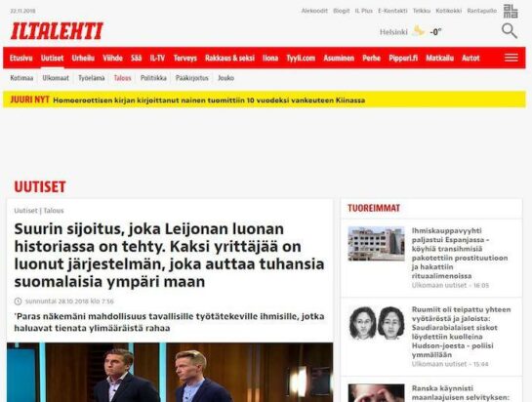Click the Helsinki weather icon
Viewport: 532px width, 402px height.
click(418, 31)
